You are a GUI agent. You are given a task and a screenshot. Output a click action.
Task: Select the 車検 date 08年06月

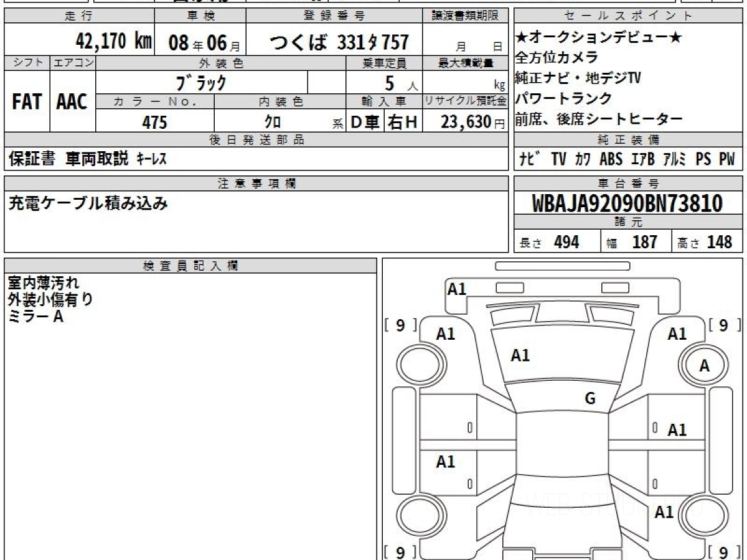click(x=204, y=42)
